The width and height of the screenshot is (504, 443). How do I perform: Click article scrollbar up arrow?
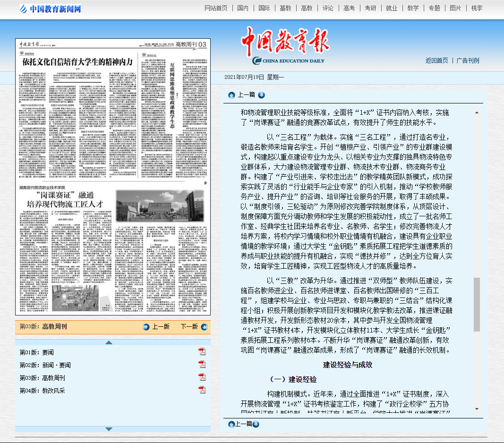click(477, 112)
